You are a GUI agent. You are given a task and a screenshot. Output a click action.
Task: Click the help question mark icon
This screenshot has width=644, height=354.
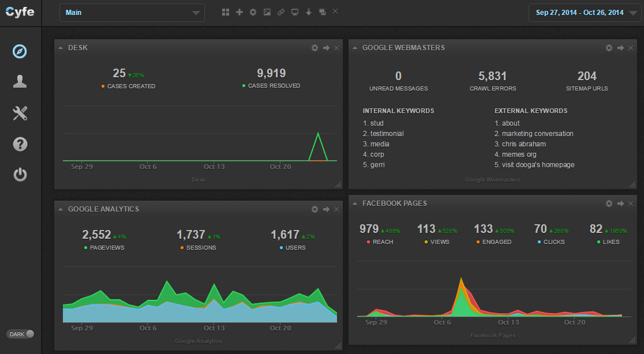coord(20,144)
